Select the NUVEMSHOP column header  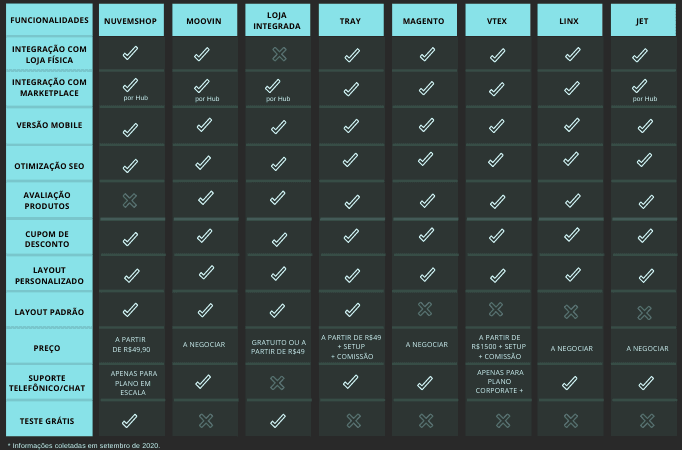(x=131, y=20)
